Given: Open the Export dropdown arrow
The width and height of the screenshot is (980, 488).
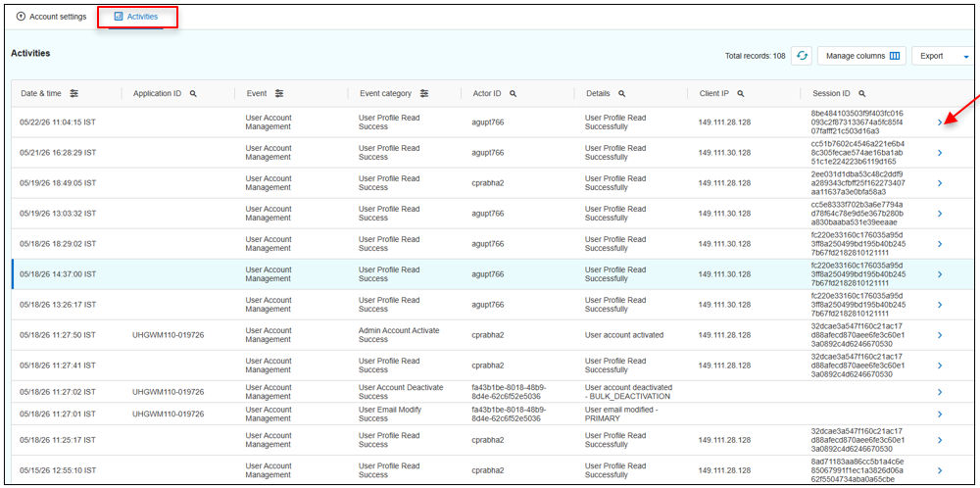Looking at the screenshot, I should [x=965, y=56].
